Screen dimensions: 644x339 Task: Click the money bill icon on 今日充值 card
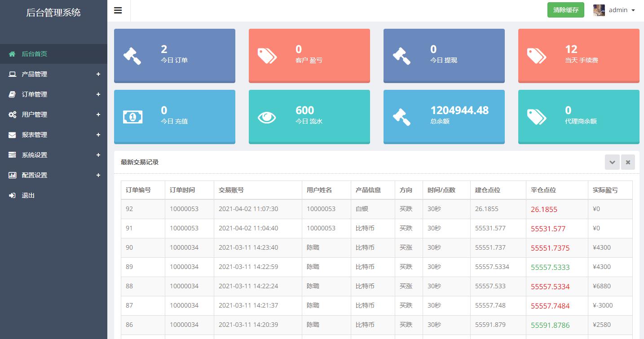tap(132, 117)
